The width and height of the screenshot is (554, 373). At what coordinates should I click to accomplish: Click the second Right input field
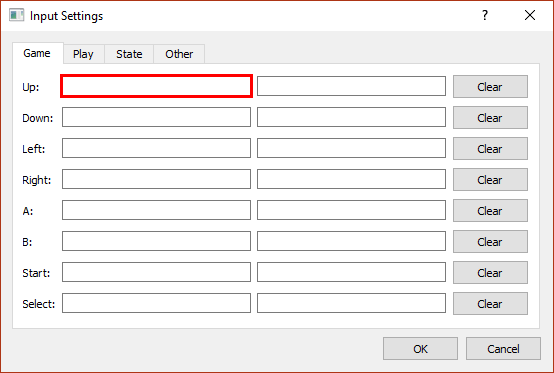[351, 179]
